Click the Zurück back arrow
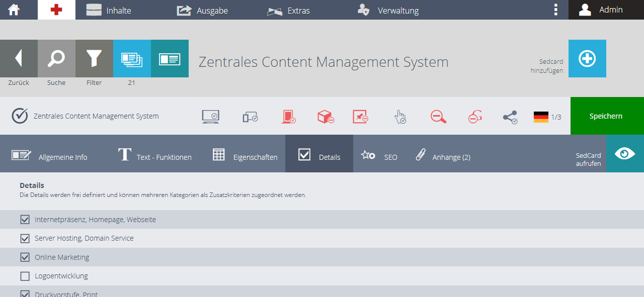This screenshot has width=644, height=297. tap(19, 58)
